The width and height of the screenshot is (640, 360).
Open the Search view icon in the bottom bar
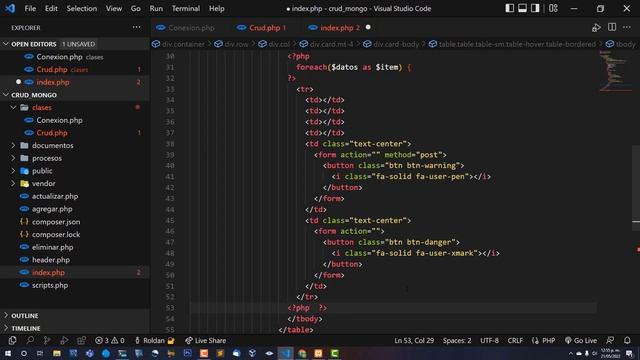30,340
